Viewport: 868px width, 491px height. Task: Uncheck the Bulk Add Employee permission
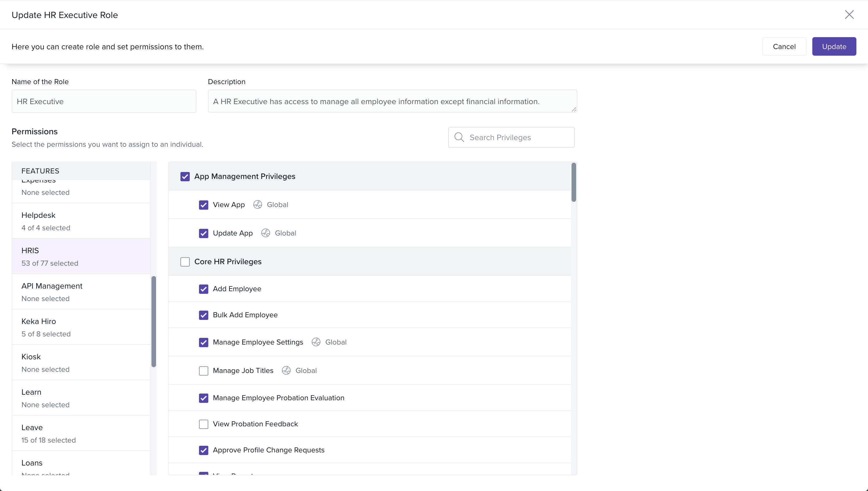[x=203, y=315]
